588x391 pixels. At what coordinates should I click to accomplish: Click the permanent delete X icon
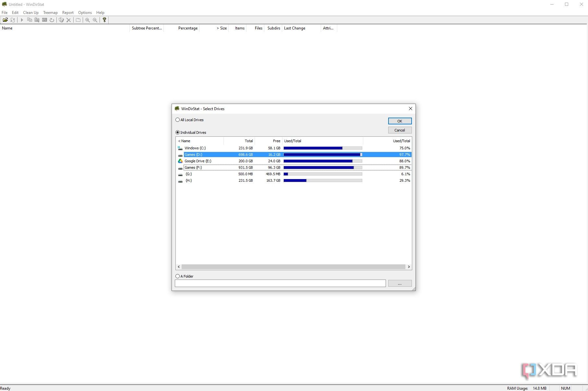click(68, 20)
